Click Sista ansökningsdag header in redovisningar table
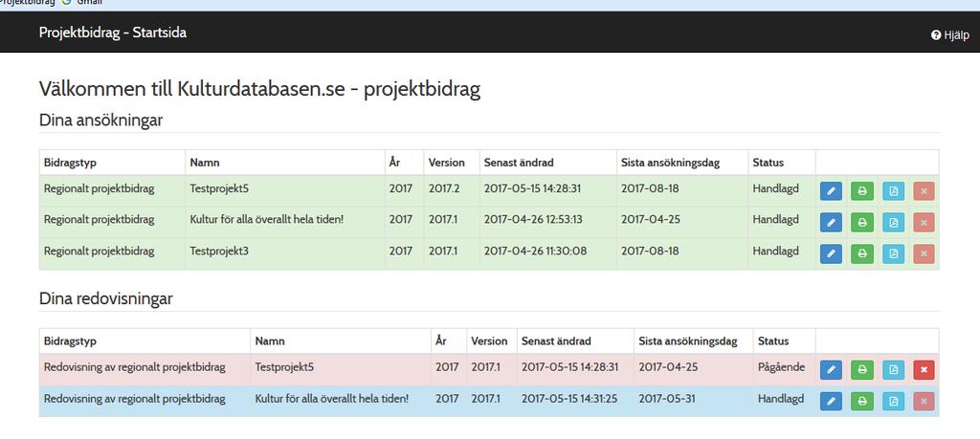This screenshot has height=439, width=980. coord(687,340)
